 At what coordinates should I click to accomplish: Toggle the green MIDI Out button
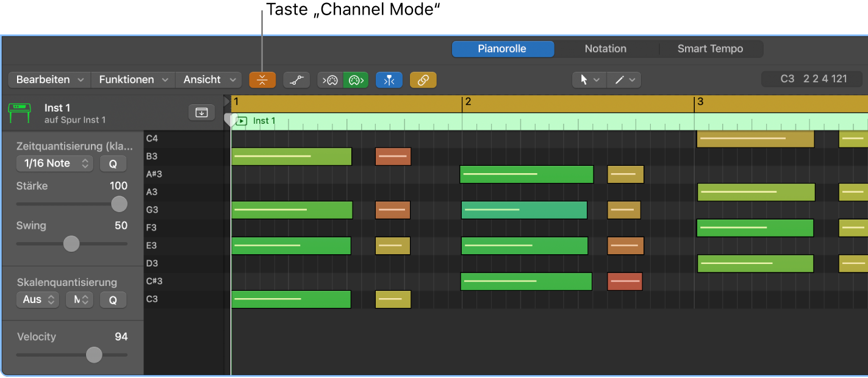pyautogui.click(x=356, y=80)
